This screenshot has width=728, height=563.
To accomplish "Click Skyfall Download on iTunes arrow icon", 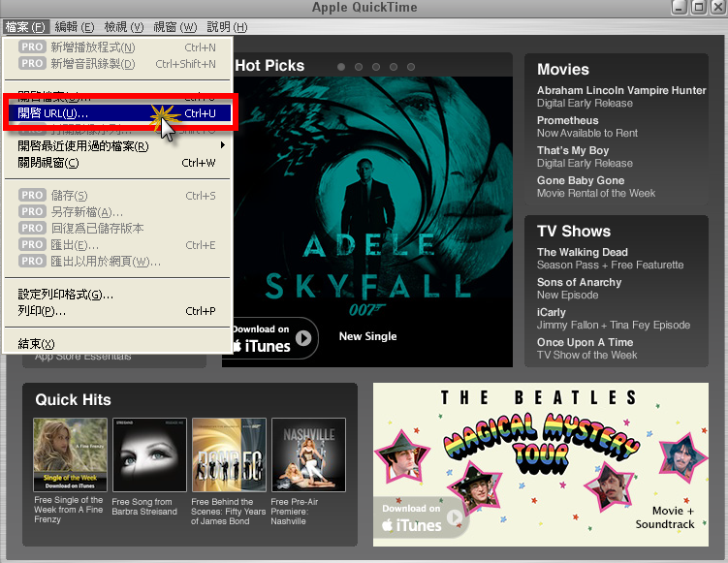I will (x=303, y=338).
